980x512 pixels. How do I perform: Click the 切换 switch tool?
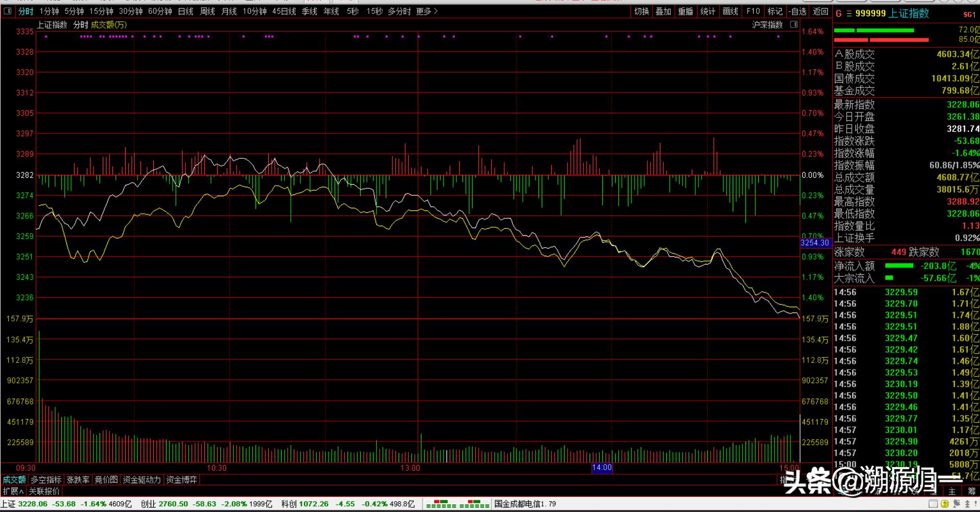click(641, 11)
